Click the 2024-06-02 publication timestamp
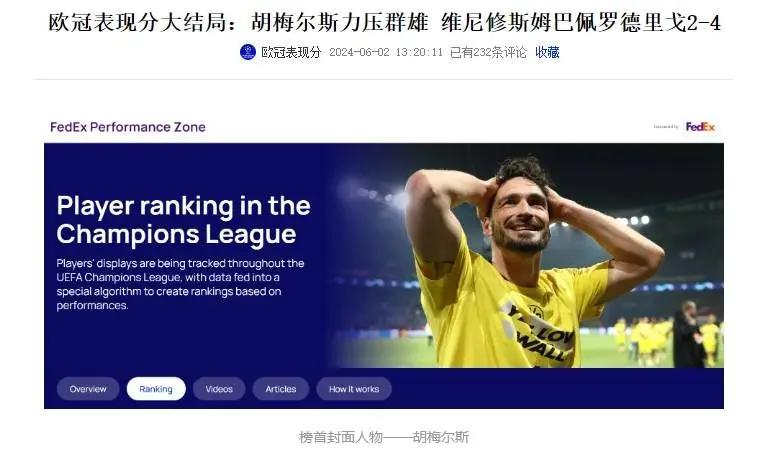This screenshot has width=770, height=462. point(385,52)
